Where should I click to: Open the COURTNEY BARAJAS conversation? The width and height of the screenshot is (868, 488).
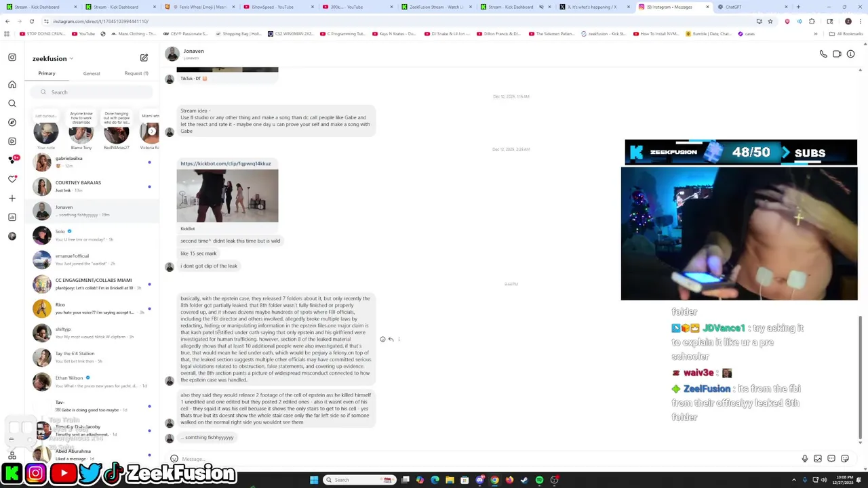(x=92, y=186)
